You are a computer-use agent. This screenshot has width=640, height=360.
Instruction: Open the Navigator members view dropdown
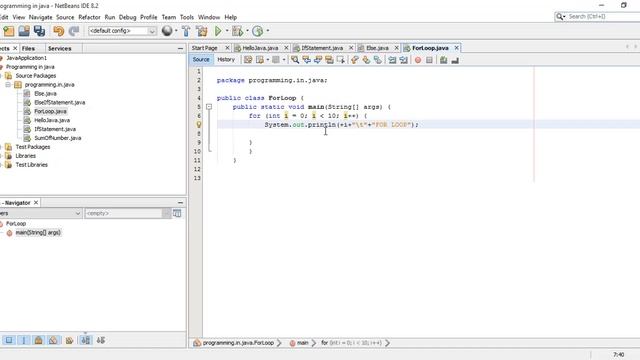tap(78, 213)
